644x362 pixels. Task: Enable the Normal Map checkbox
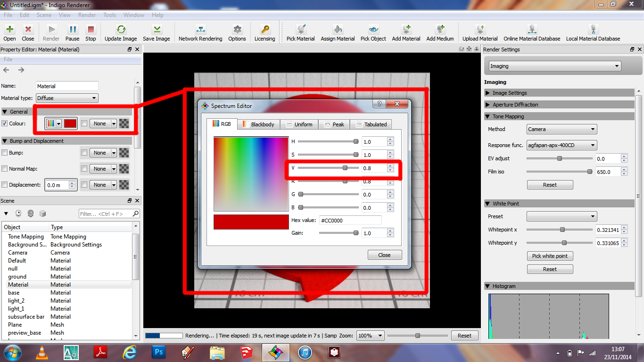[5, 169]
